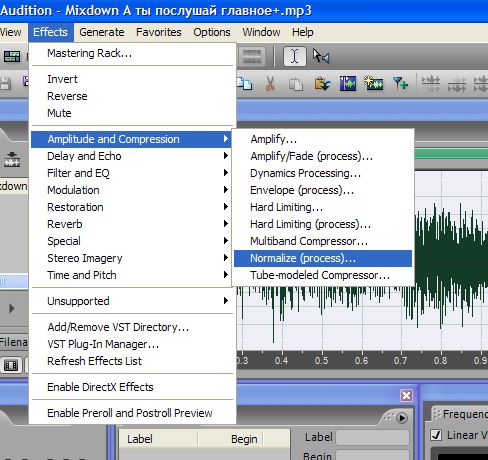Apply the Mute effect
The height and width of the screenshot is (460, 488).
133,113
